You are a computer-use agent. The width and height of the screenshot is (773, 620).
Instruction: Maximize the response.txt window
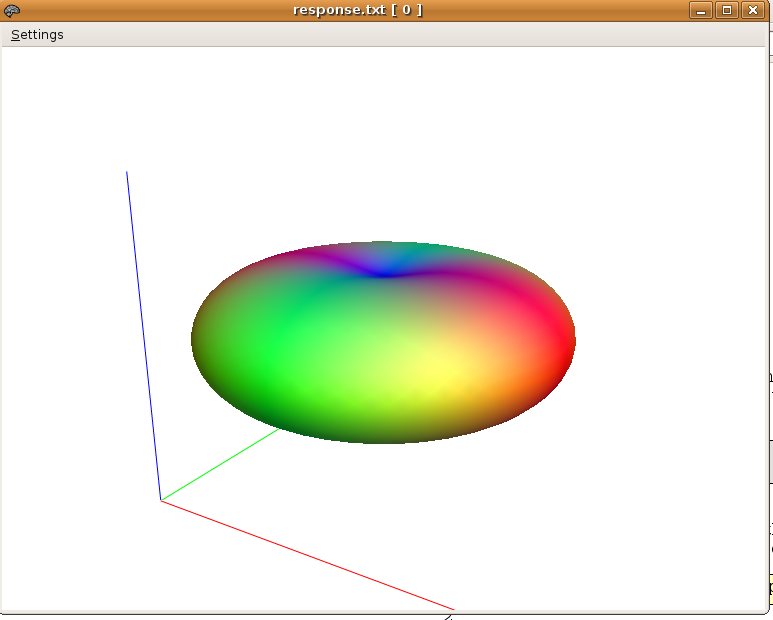727,10
